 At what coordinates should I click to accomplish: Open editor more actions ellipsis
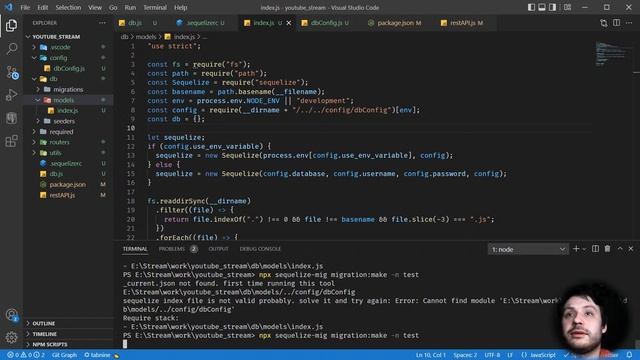pyautogui.click(x=629, y=23)
